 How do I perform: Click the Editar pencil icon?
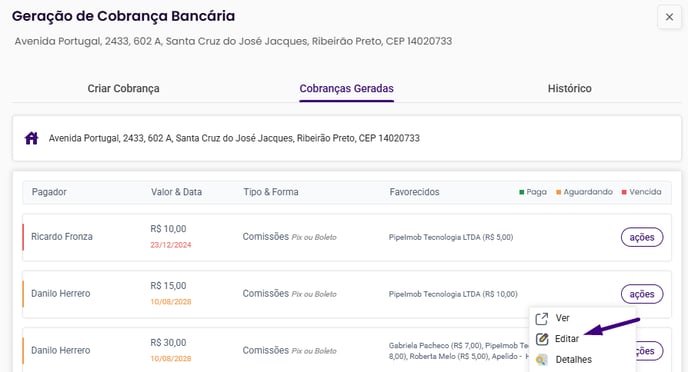[542, 339]
